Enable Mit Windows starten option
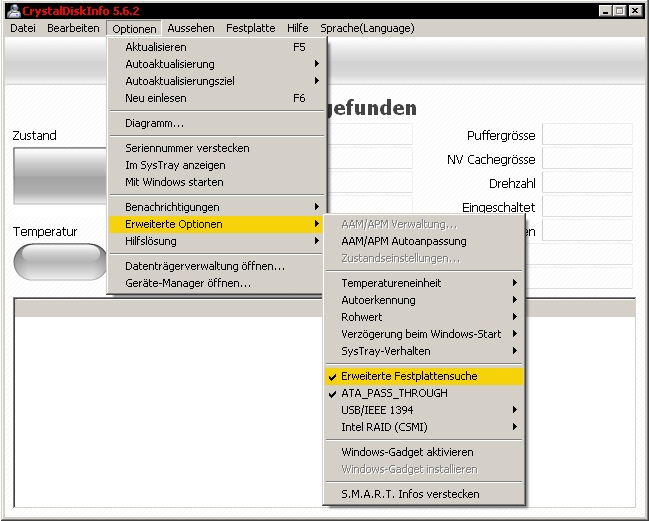 click(216, 182)
